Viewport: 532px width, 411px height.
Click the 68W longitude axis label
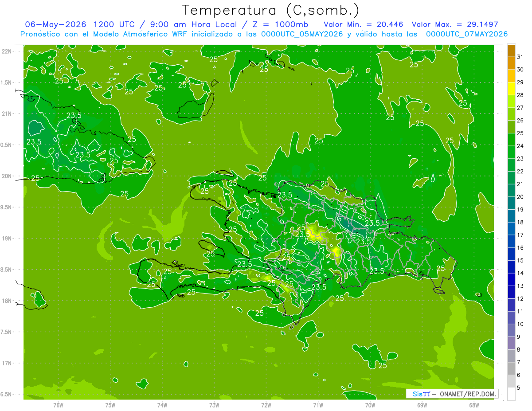pos(474,404)
